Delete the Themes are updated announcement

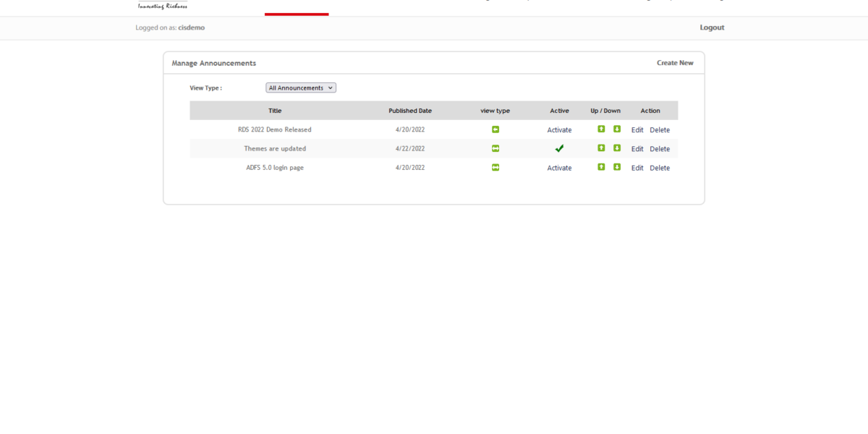tap(659, 148)
